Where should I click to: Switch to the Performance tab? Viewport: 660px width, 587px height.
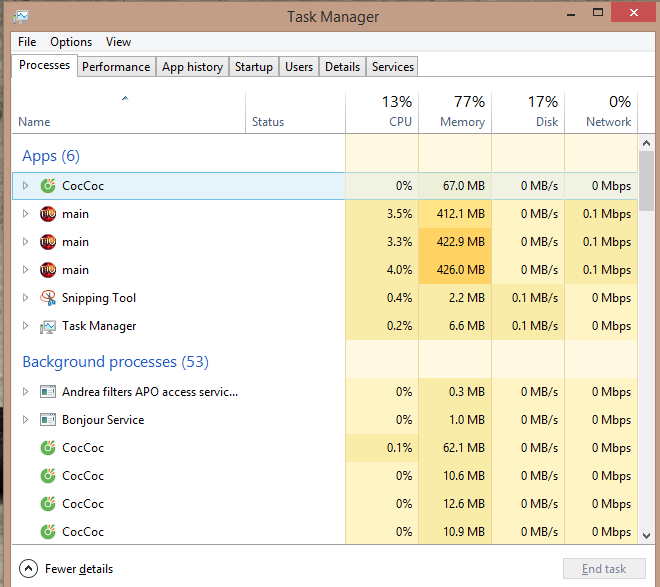tap(116, 67)
